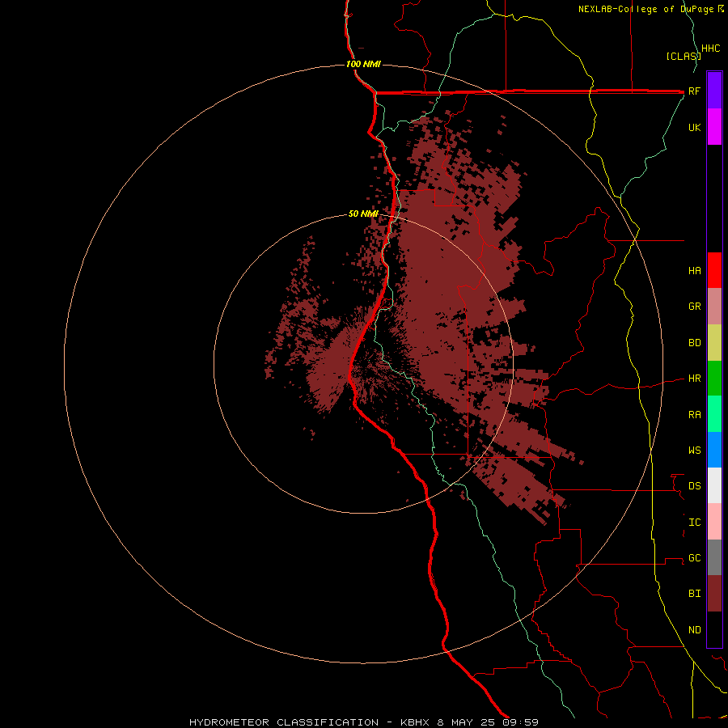Image resolution: width=728 pixels, height=728 pixels.
Task: Select the light pink IC swatch
Action: tap(714, 522)
